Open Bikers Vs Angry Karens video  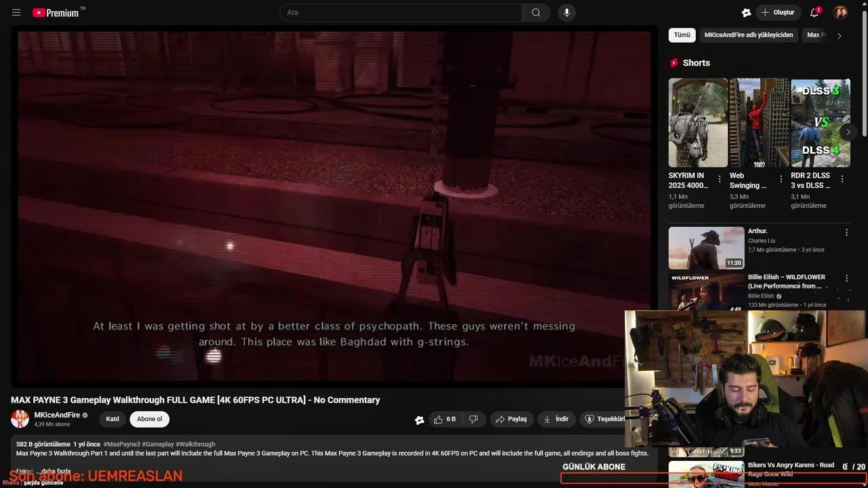(x=791, y=469)
